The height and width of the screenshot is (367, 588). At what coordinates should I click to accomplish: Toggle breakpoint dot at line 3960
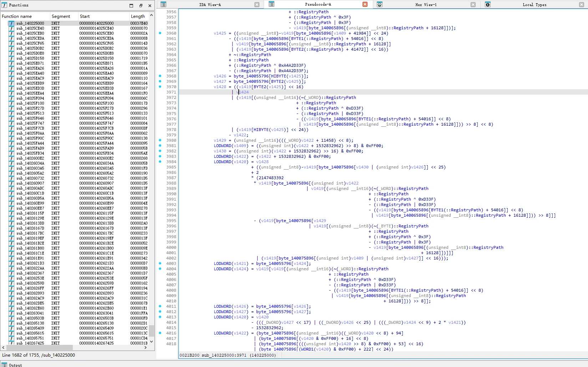click(x=160, y=33)
